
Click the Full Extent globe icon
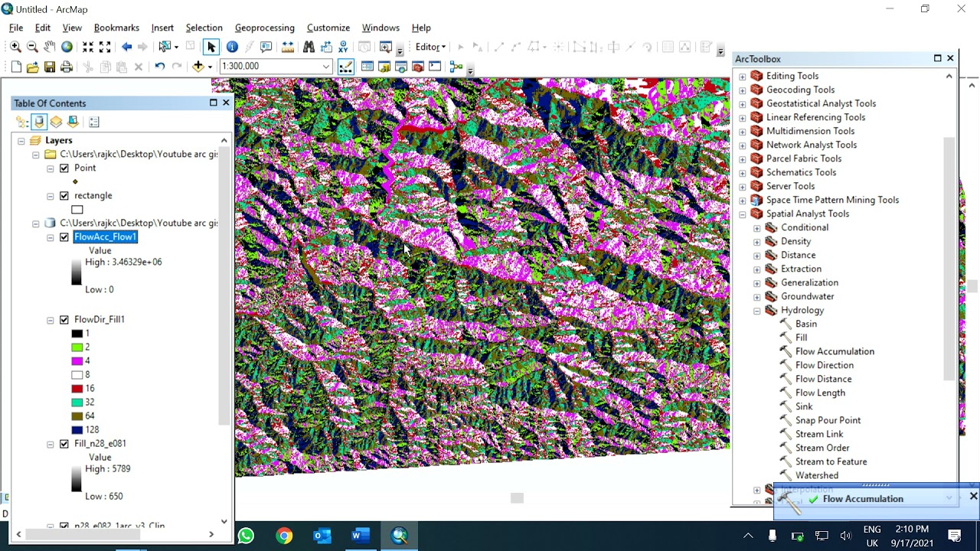click(67, 47)
